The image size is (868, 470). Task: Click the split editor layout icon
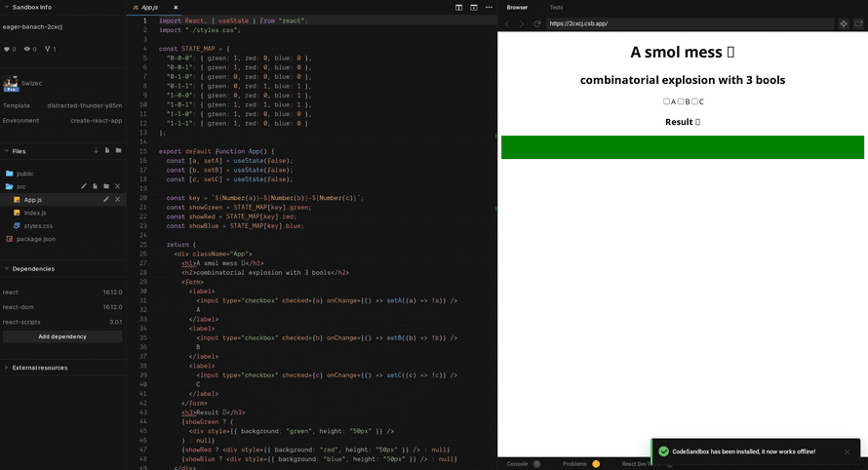(459, 7)
